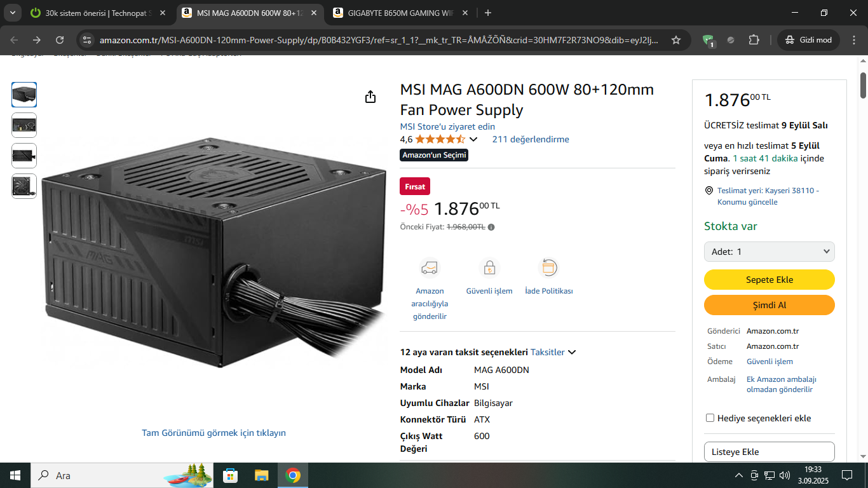The height and width of the screenshot is (488, 868).
Task: Bookmark this page with the star icon
Action: (x=676, y=40)
